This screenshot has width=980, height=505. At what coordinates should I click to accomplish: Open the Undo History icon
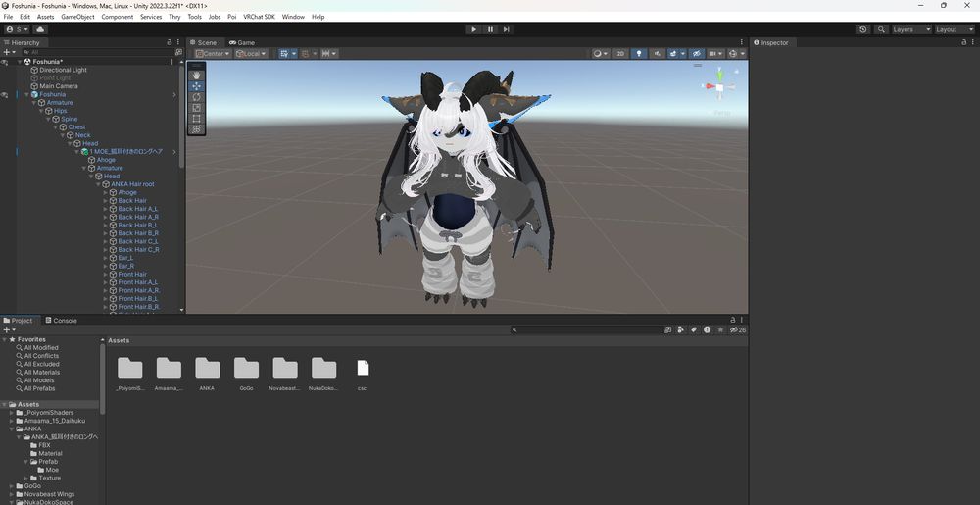[863, 29]
